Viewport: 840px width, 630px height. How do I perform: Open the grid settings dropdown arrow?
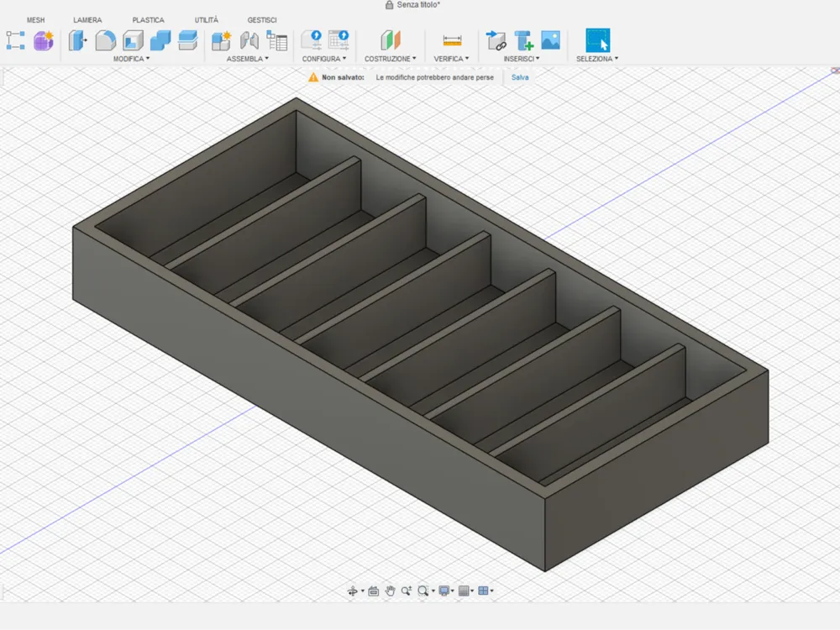(x=472, y=591)
